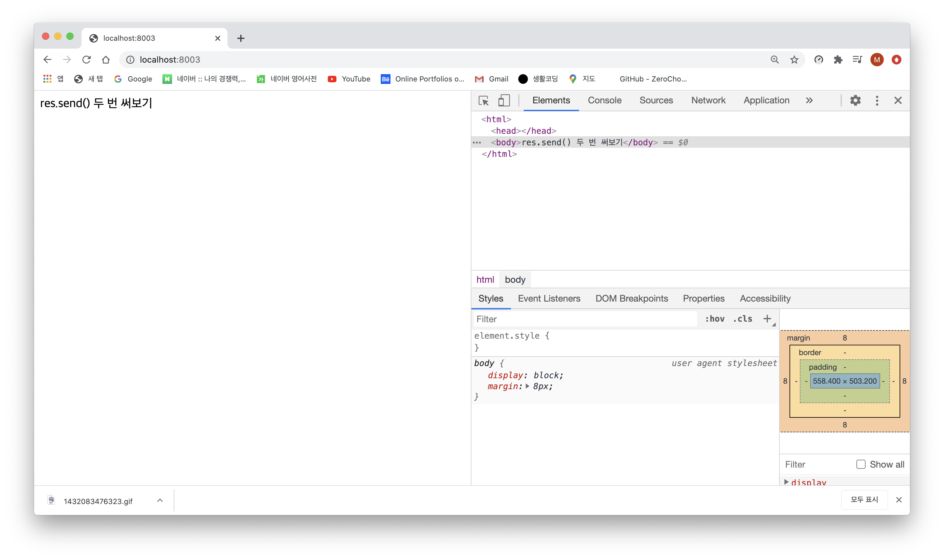Show more DevTools tabs chevron
The height and width of the screenshot is (560, 944).
coord(809,100)
